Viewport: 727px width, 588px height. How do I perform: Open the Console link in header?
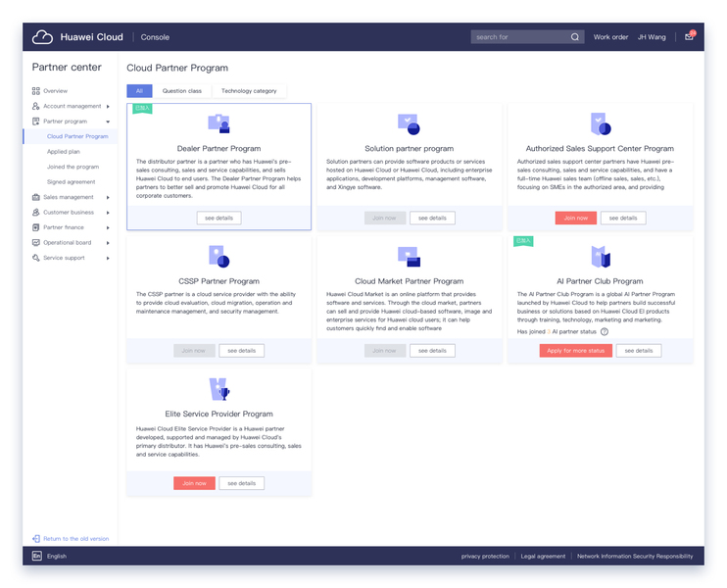[155, 37]
